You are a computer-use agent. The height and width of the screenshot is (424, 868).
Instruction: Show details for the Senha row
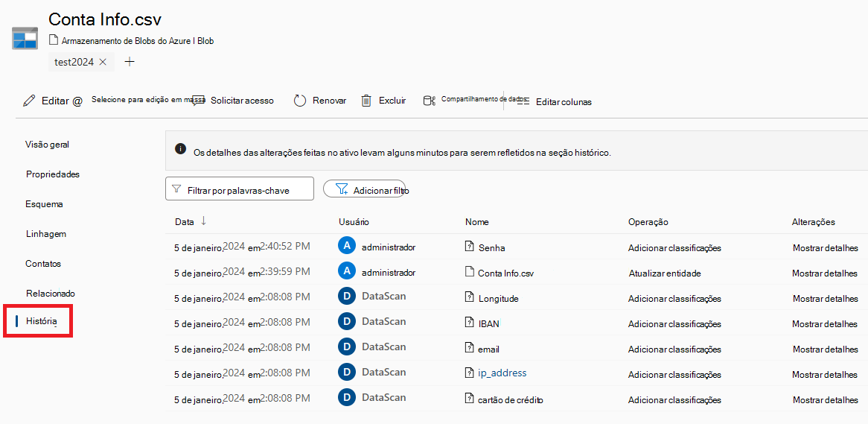826,247
